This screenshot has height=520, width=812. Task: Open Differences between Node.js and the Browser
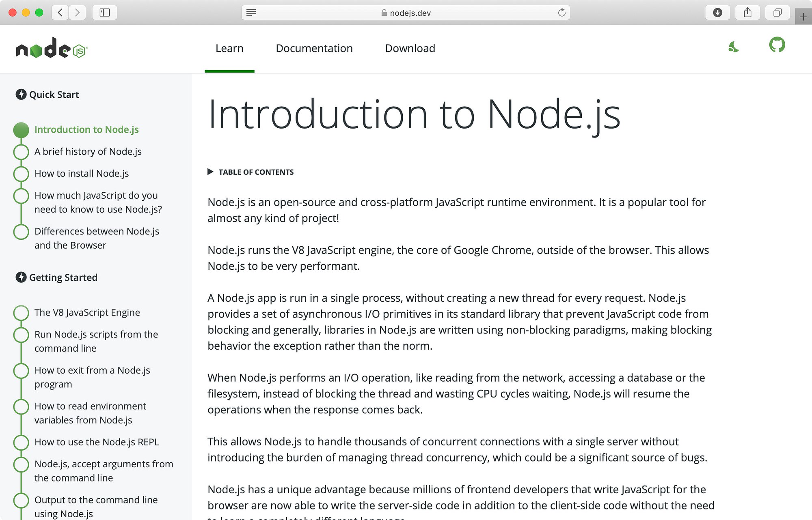pyautogui.click(x=97, y=238)
